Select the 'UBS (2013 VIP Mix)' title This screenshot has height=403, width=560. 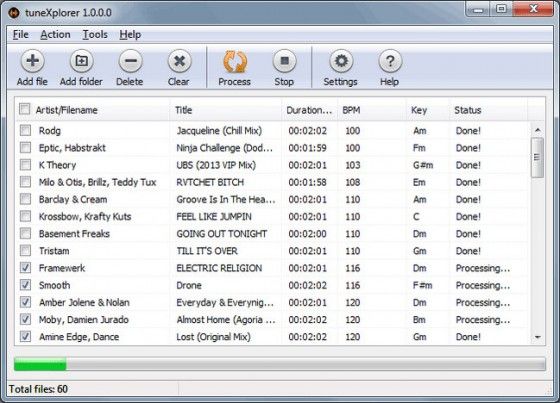coord(216,165)
